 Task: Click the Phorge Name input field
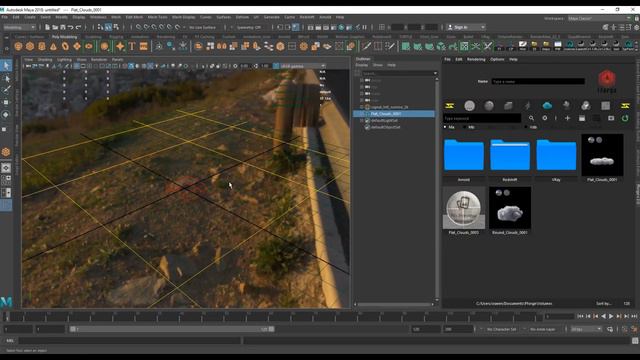point(538,82)
